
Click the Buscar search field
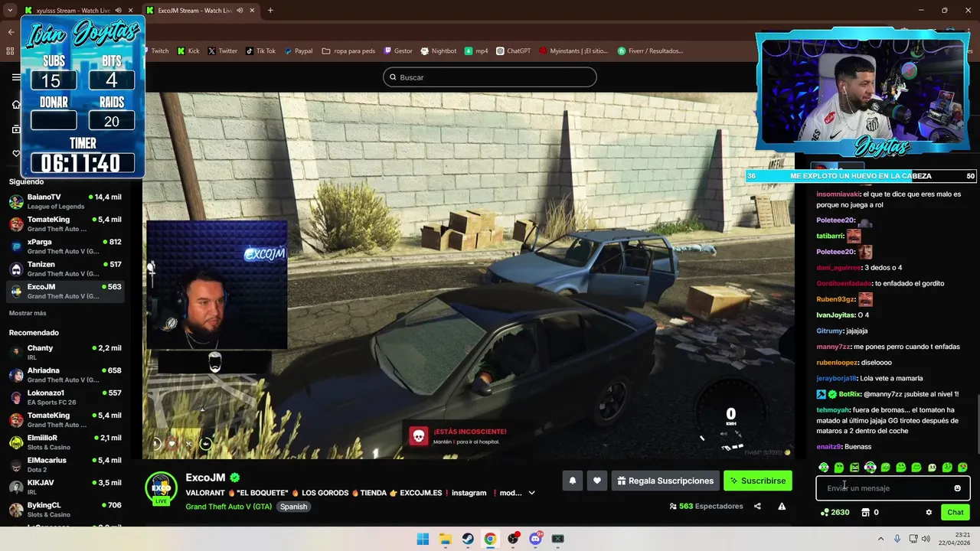(490, 77)
